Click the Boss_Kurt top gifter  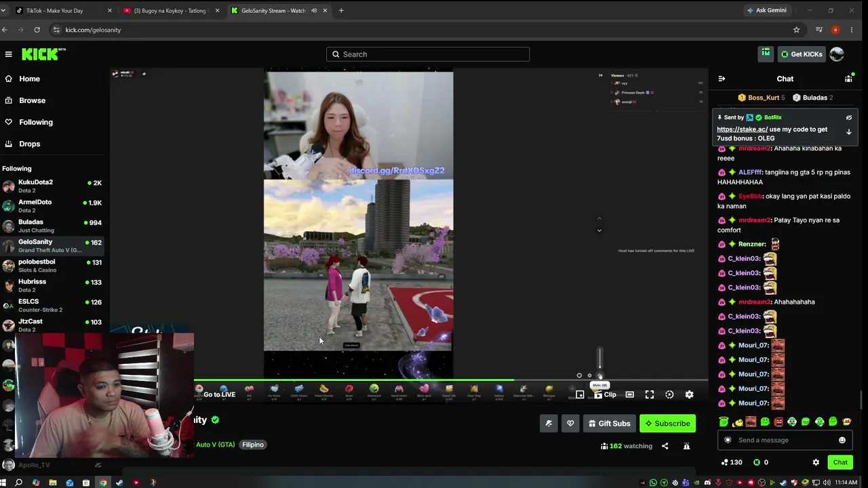click(x=762, y=98)
